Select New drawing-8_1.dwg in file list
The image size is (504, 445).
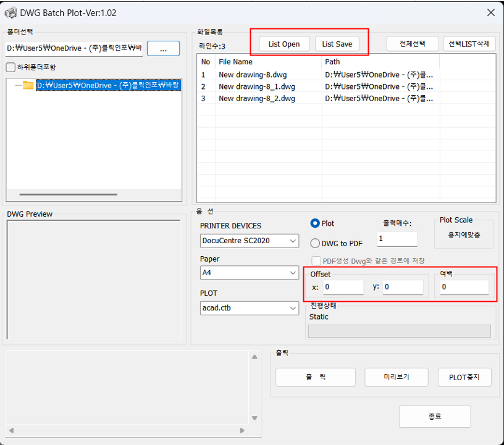point(257,86)
